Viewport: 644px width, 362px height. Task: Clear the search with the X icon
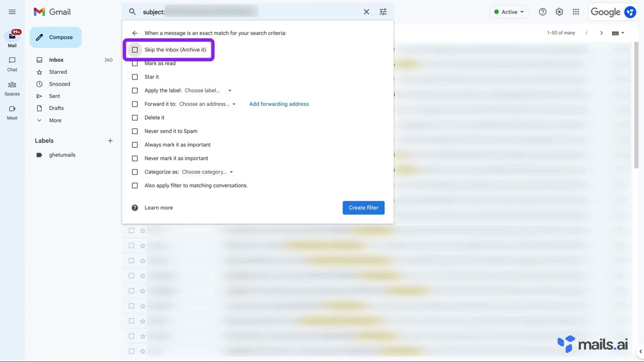[366, 12]
